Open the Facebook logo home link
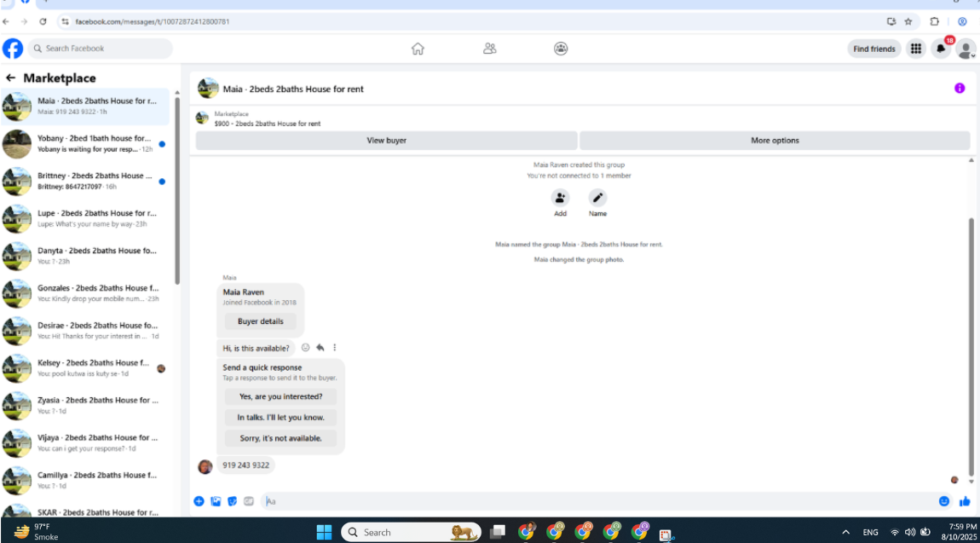This screenshot has height=543, width=980. tap(13, 49)
